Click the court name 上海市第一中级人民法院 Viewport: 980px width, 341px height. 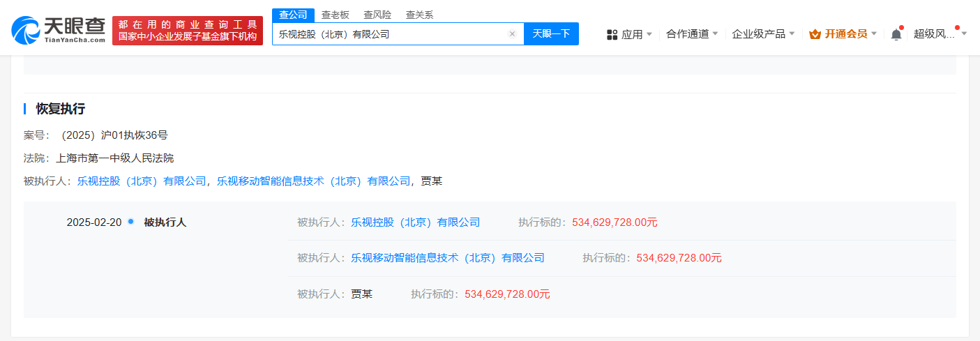tap(115, 158)
